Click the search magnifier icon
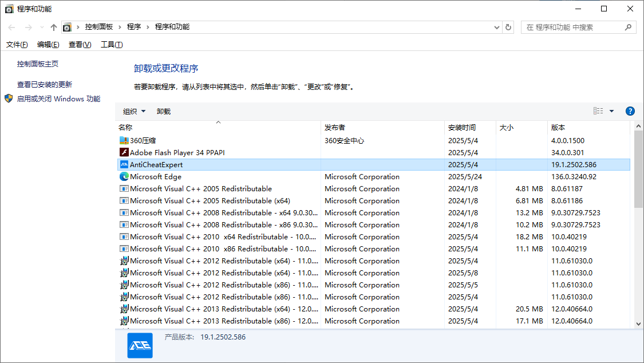Image resolution: width=644 pixels, height=363 pixels. tap(628, 27)
